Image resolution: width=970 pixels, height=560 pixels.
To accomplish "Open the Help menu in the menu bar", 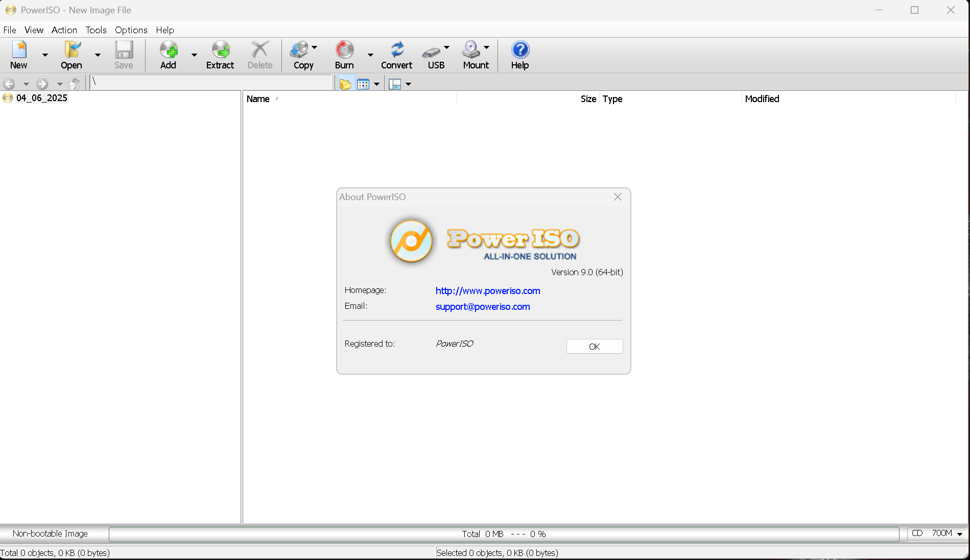I will point(165,30).
